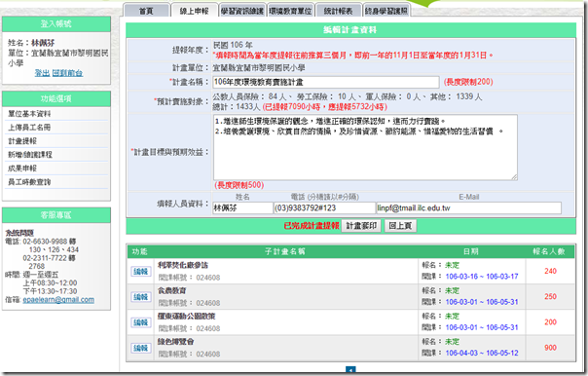Click the 功能選項 panel heading
This screenshot has height=376, width=588.
pos(56,98)
